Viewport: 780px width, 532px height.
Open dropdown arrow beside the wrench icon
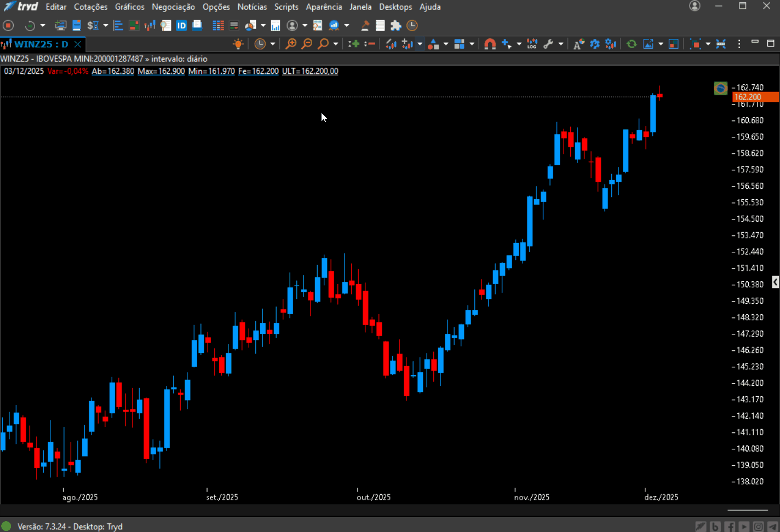tap(561, 44)
